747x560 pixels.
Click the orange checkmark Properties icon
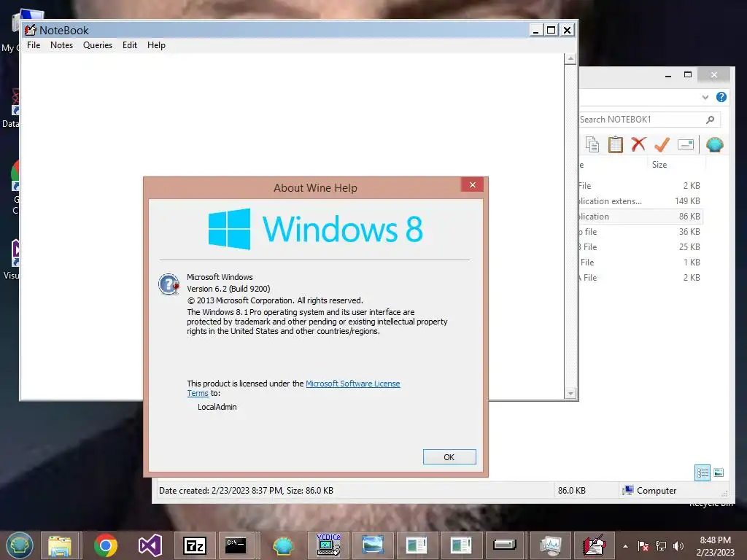(662, 144)
